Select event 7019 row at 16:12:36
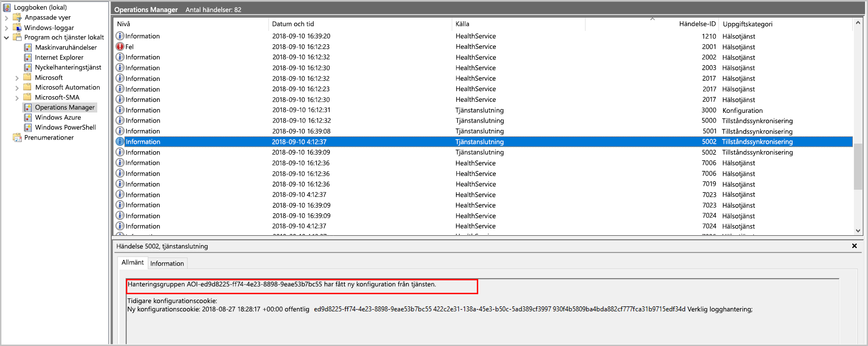 tap(483, 184)
